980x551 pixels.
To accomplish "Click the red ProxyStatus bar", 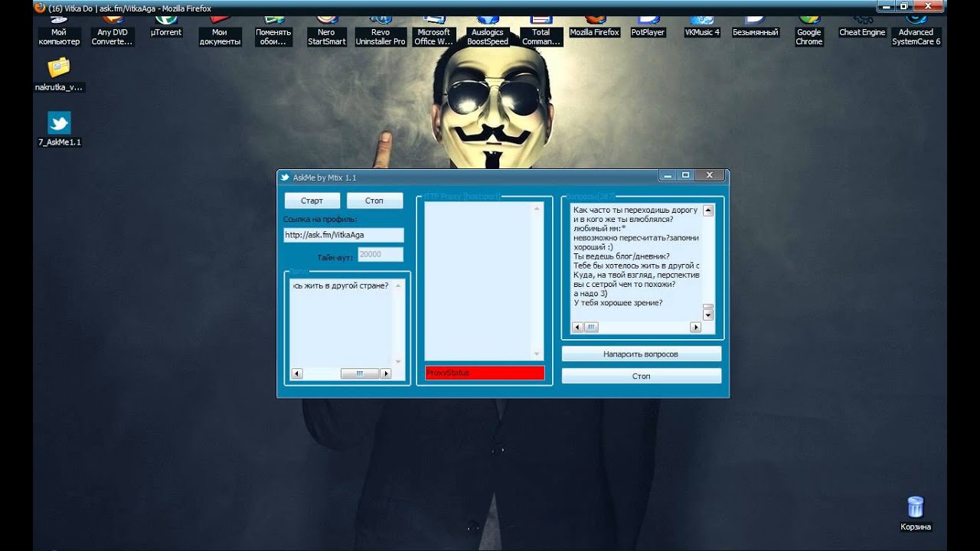I will pos(485,373).
